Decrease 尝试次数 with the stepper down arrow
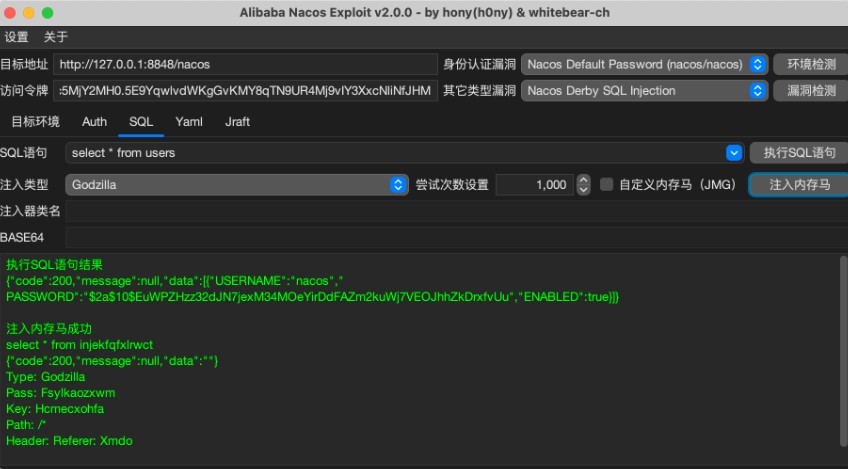The width and height of the screenshot is (848, 469). (x=583, y=190)
